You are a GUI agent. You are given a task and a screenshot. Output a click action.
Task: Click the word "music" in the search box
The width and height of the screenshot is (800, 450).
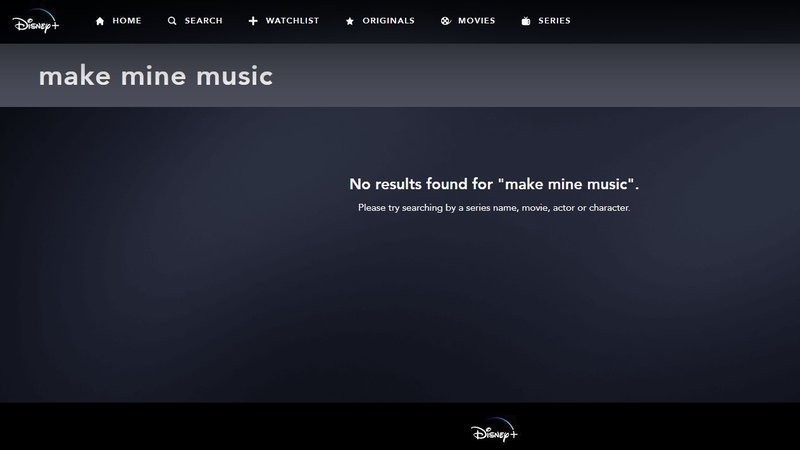[x=235, y=76]
